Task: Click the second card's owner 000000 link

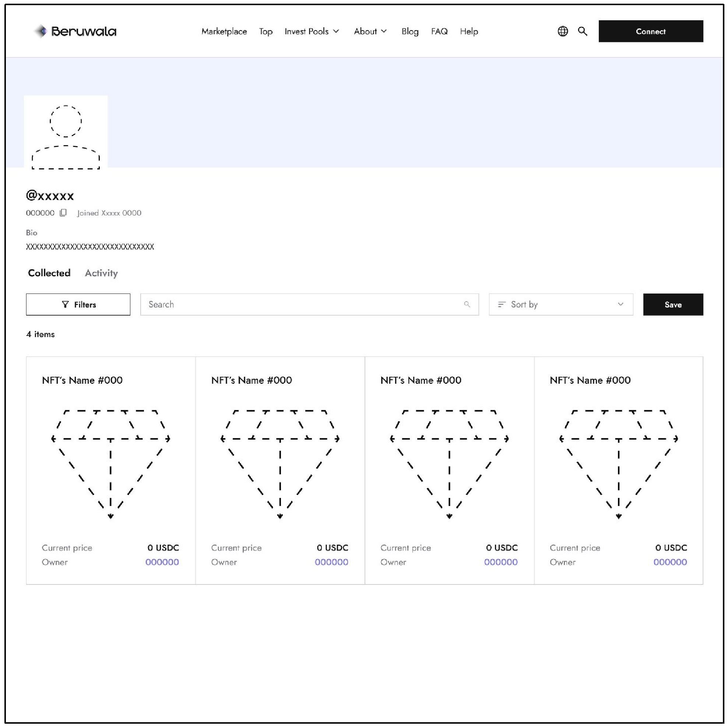Action: [x=331, y=562]
